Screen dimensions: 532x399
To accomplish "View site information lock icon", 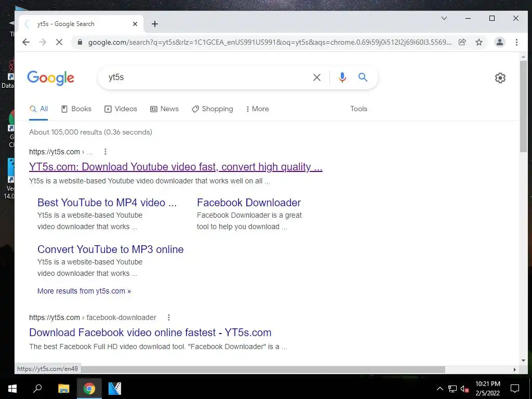I will [x=80, y=42].
